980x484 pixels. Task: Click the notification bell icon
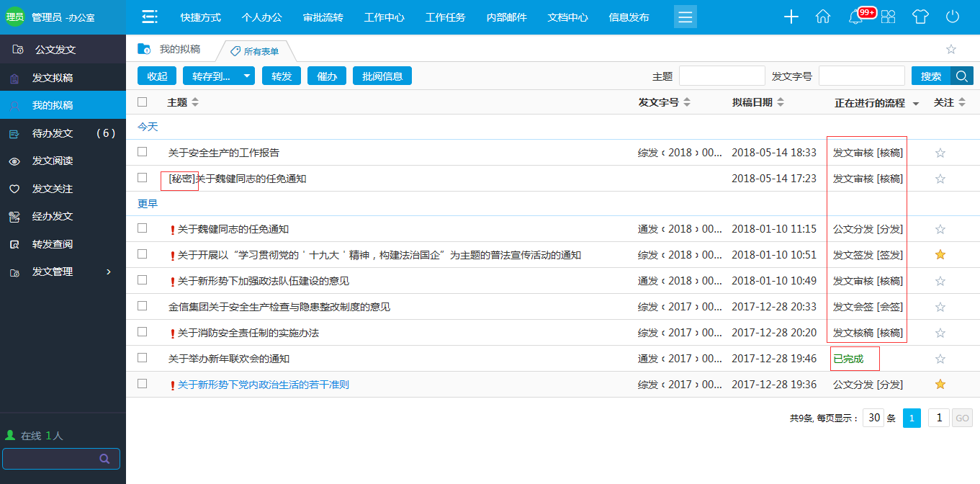pos(855,17)
